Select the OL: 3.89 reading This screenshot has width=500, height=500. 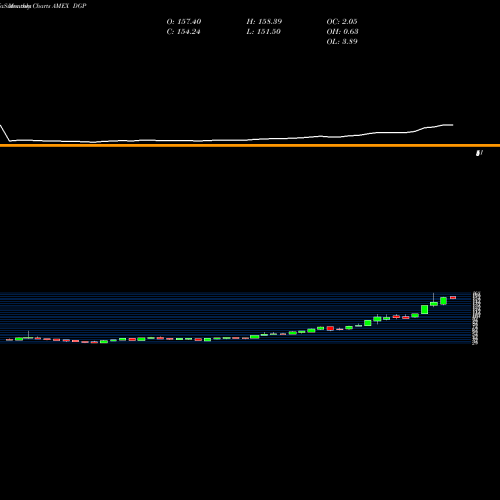point(342,42)
